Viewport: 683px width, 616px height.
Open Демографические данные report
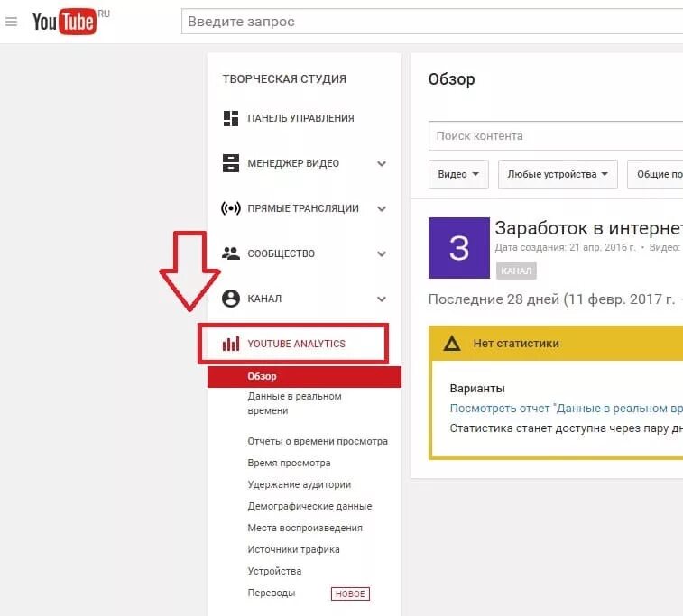[309, 506]
